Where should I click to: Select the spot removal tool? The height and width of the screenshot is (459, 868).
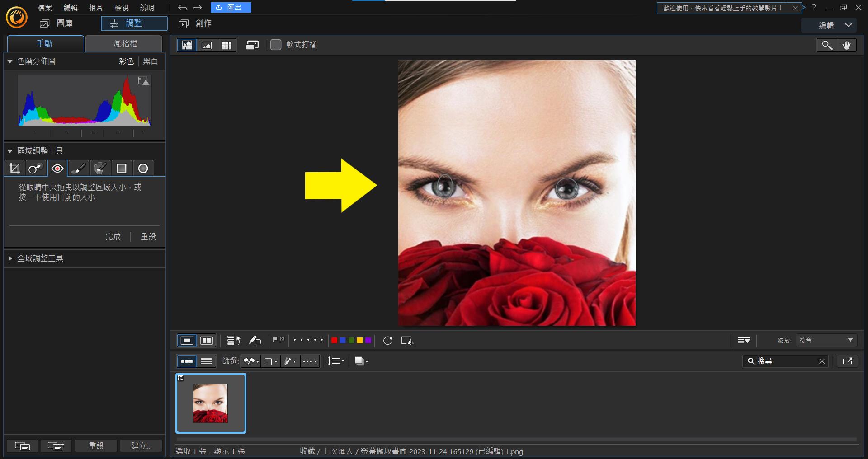click(36, 169)
